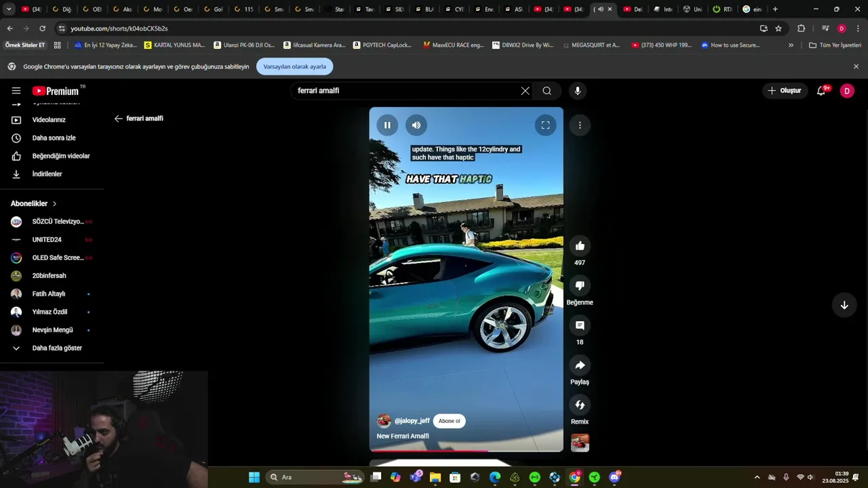This screenshot has width=868, height=488.
Task: Reload the page in Chrome
Action: pos(42,28)
